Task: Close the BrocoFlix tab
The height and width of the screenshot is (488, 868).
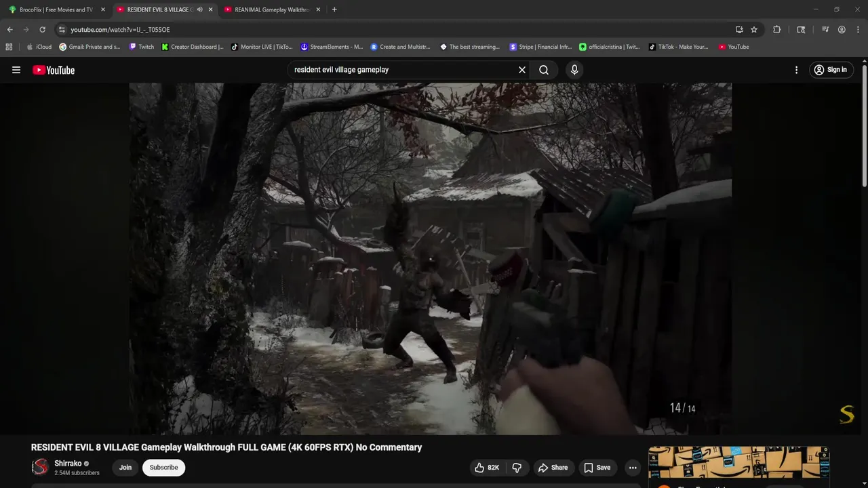Action: [103, 9]
